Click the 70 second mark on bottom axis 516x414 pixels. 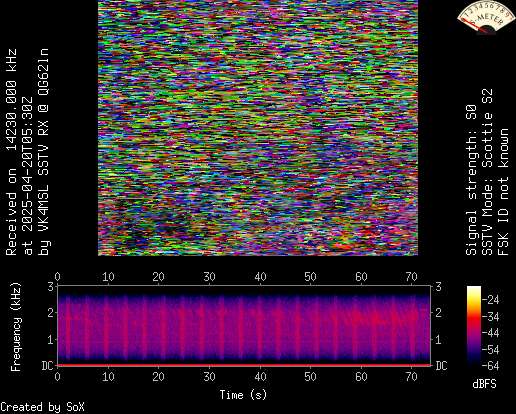click(411, 377)
